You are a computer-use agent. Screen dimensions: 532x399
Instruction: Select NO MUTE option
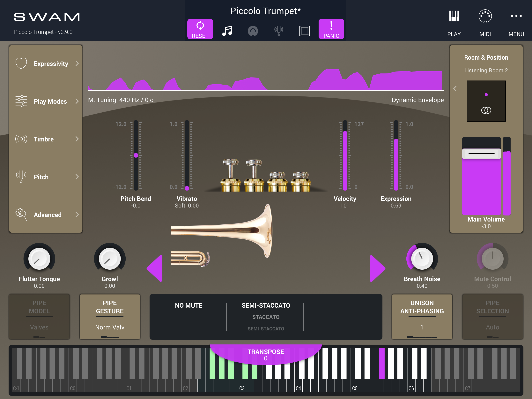pos(188,305)
